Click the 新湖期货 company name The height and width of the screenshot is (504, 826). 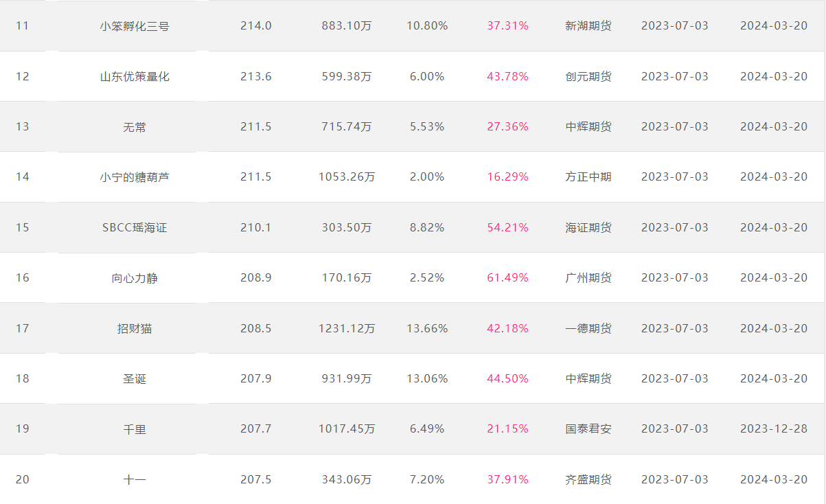tap(588, 26)
